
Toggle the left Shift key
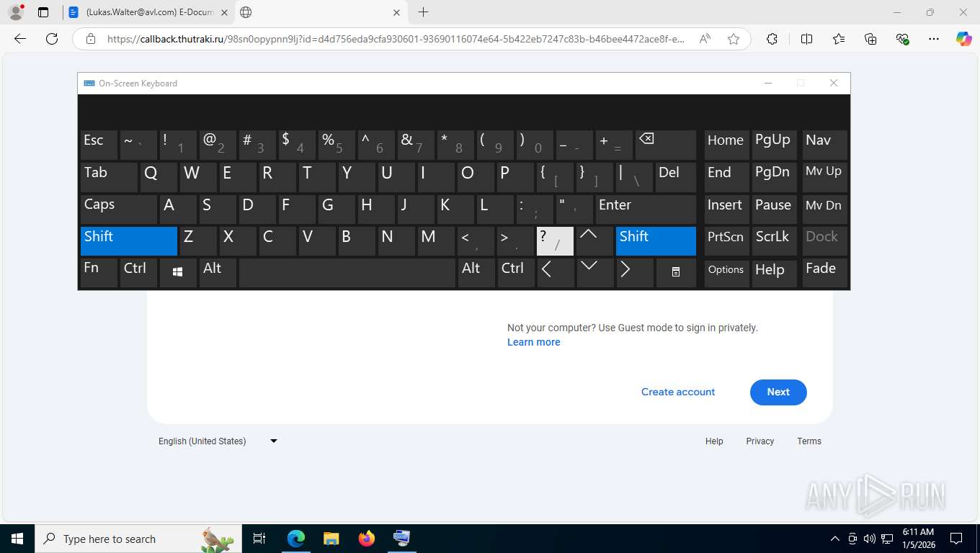[129, 240]
